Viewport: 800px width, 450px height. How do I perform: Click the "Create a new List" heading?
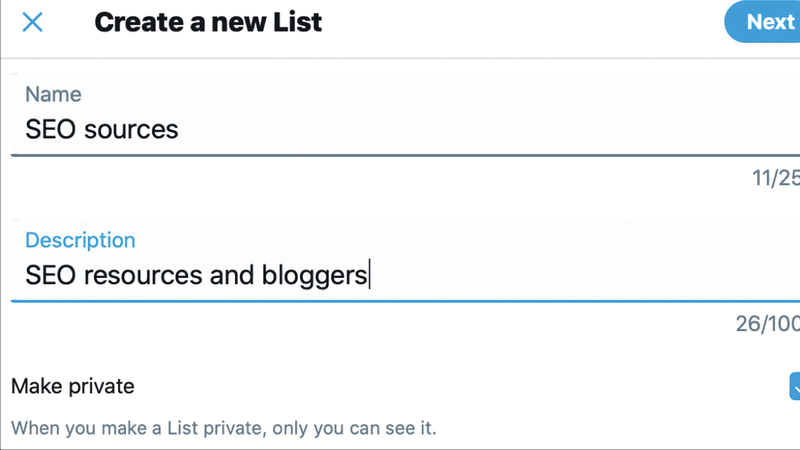208,22
